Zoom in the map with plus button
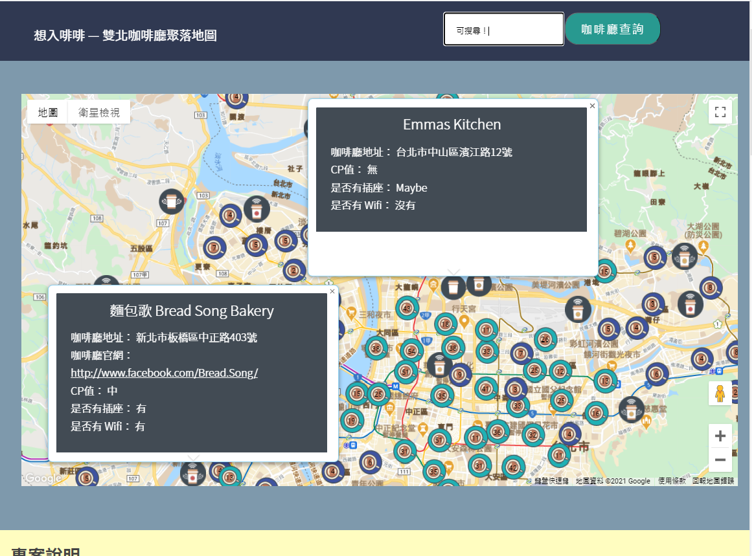This screenshot has height=556, width=756. coord(720,436)
